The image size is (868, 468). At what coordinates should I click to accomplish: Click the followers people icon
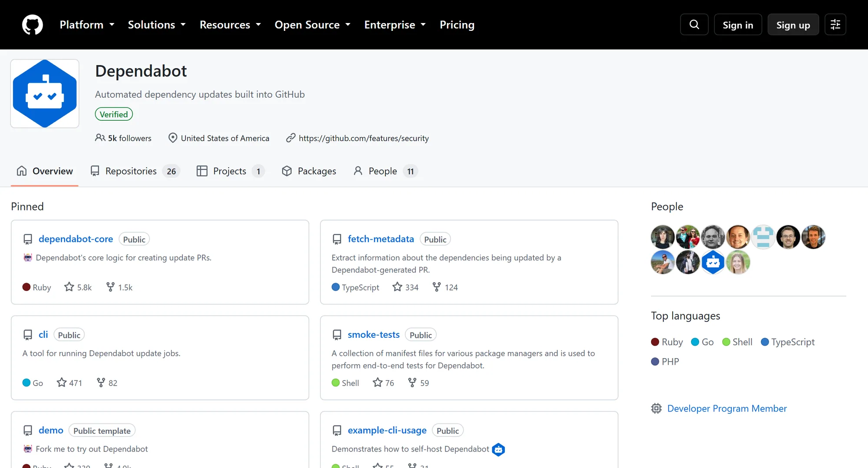pos(100,138)
